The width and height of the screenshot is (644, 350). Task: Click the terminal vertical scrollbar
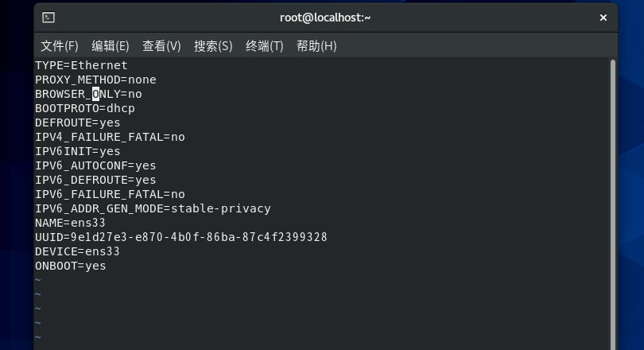pyautogui.click(x=613, y=204)
